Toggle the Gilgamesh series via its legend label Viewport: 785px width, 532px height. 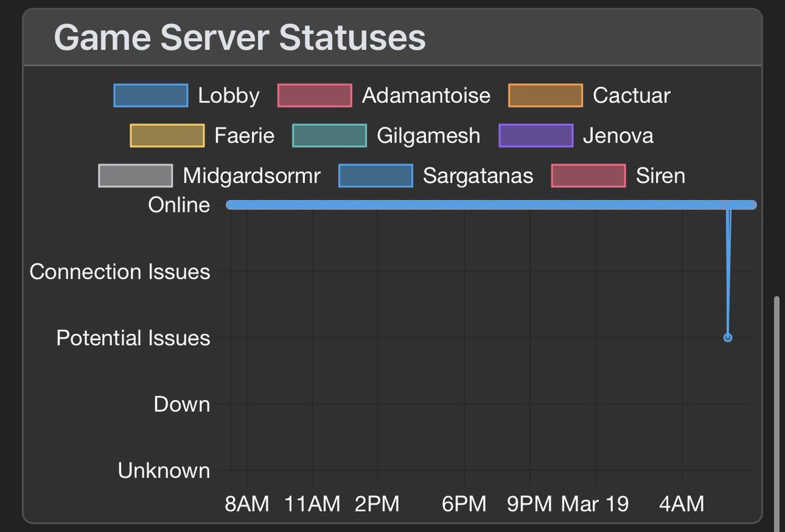point(428,135)
